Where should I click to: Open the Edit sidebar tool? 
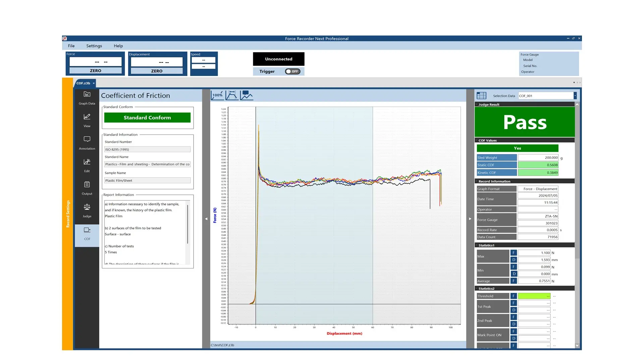pyautogui.click(x=87, y=165)
